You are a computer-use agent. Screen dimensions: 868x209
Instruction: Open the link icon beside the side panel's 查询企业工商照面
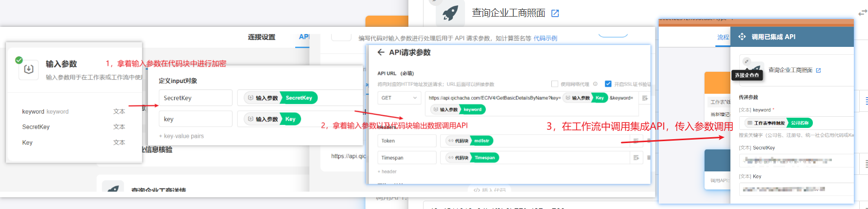pyautogui.click(x=818, y=70)
